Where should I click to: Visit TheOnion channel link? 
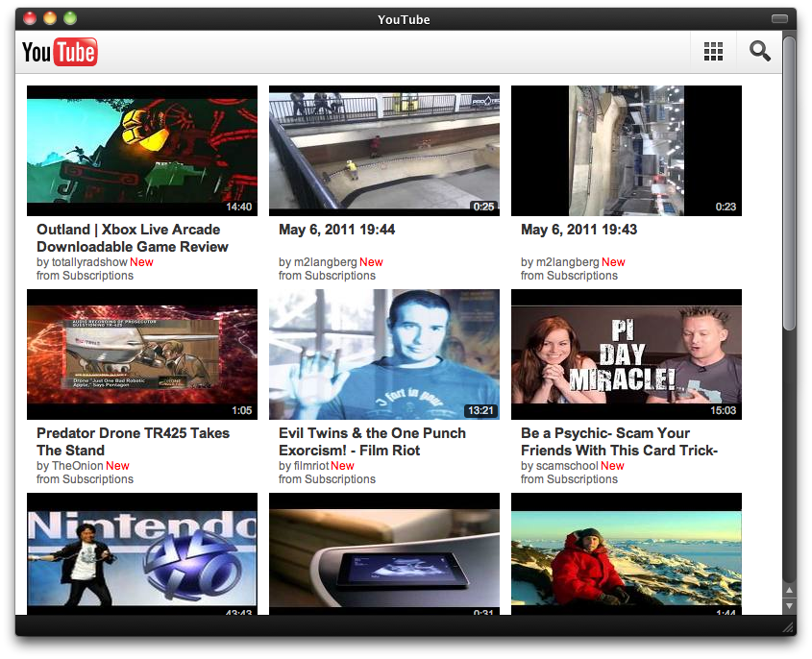(77, 466)
